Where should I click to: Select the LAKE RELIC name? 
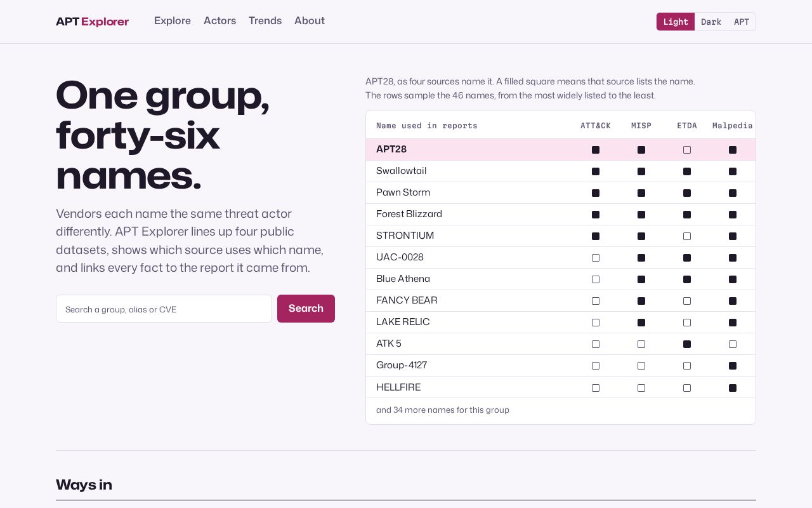coord(403,322)
